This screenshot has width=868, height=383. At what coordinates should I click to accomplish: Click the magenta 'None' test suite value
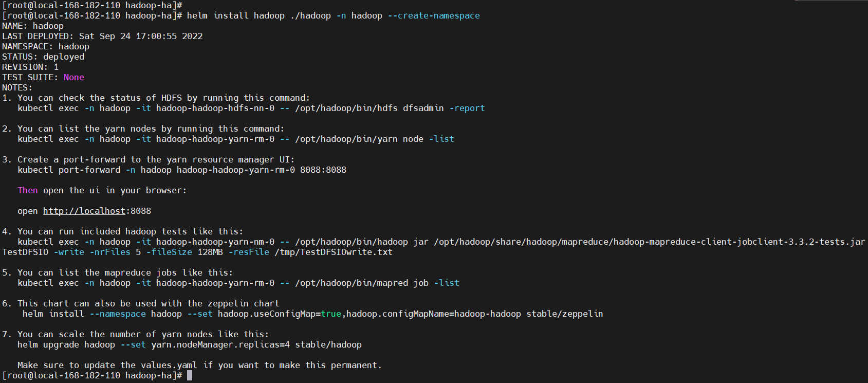[74, 77]
